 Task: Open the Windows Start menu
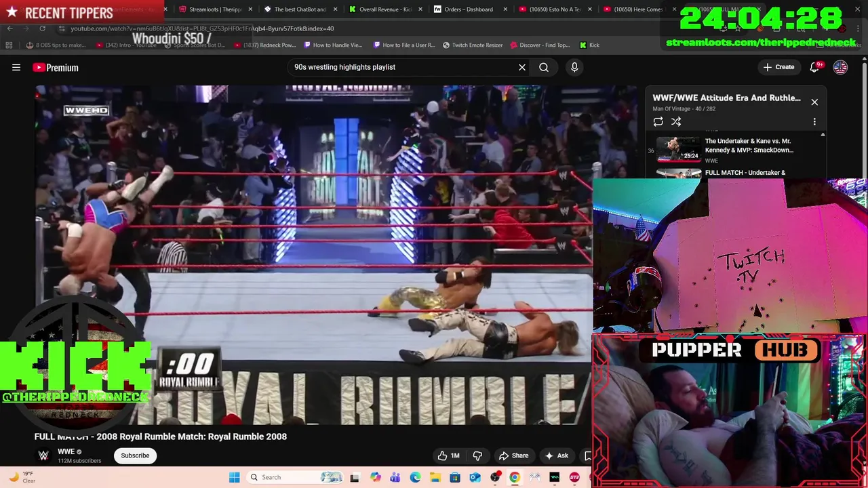coord(235,477)
